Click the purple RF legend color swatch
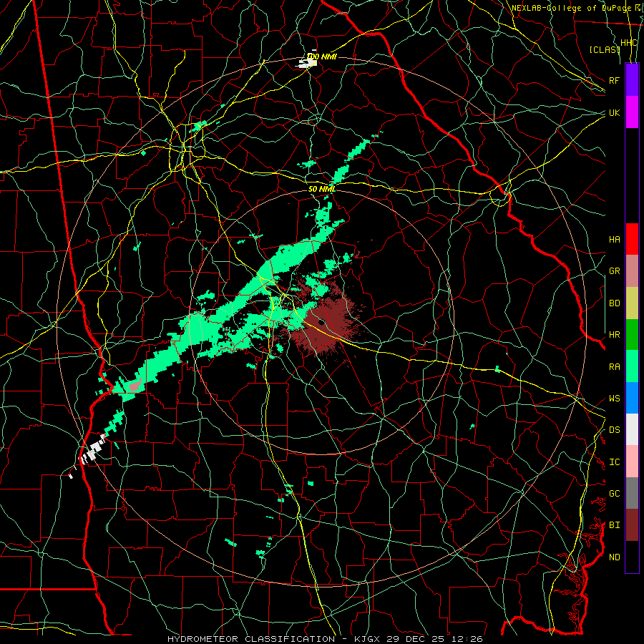The height and width of the screenshot is (644, 644). pyautogui.click(x=632, y=80)
